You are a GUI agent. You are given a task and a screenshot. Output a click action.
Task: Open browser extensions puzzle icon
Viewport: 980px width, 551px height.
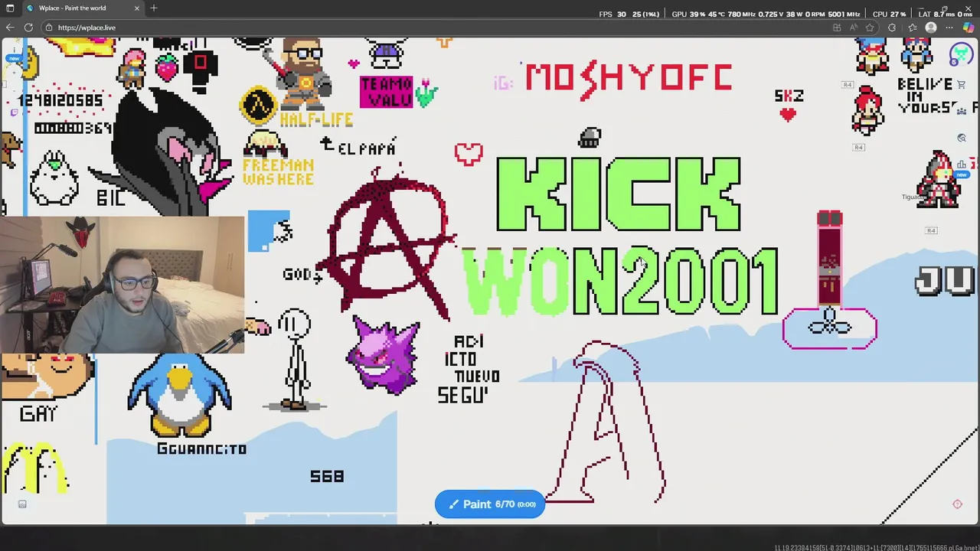pyautogui.click(x=892, y=28)
